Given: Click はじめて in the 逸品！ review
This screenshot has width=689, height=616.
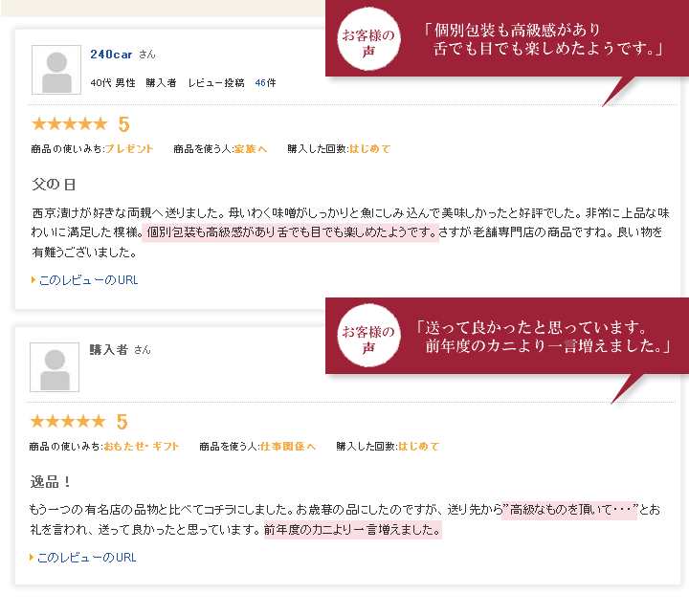Looking at the screenshot, I should click(x=418, y=447).
